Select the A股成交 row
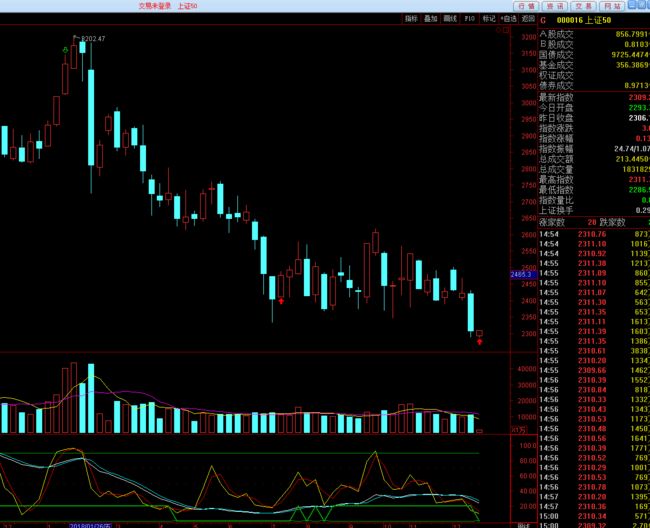Image resolution: width=650 pixels, height=528 pixels. [594, 34]
